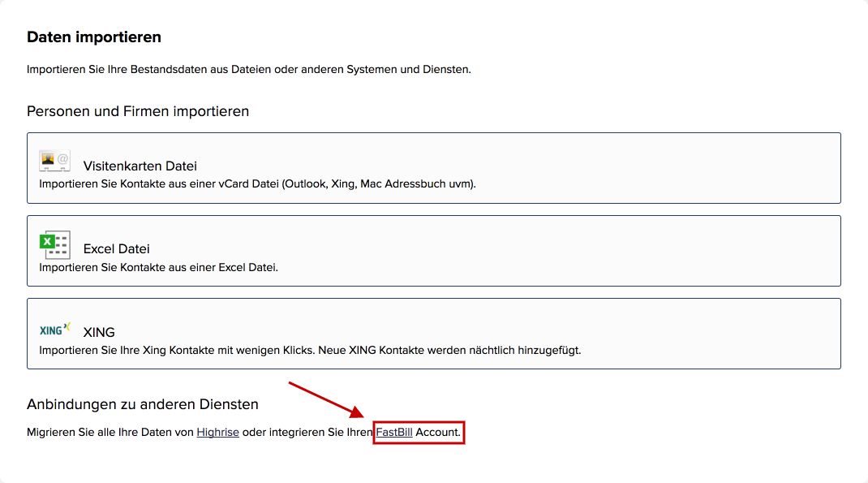Click the '(Outlook, Xing, Mac Adressbuch uvm)' parenthetical
Viewport: 868px width, 483px height.
click(x=379, y=184)
